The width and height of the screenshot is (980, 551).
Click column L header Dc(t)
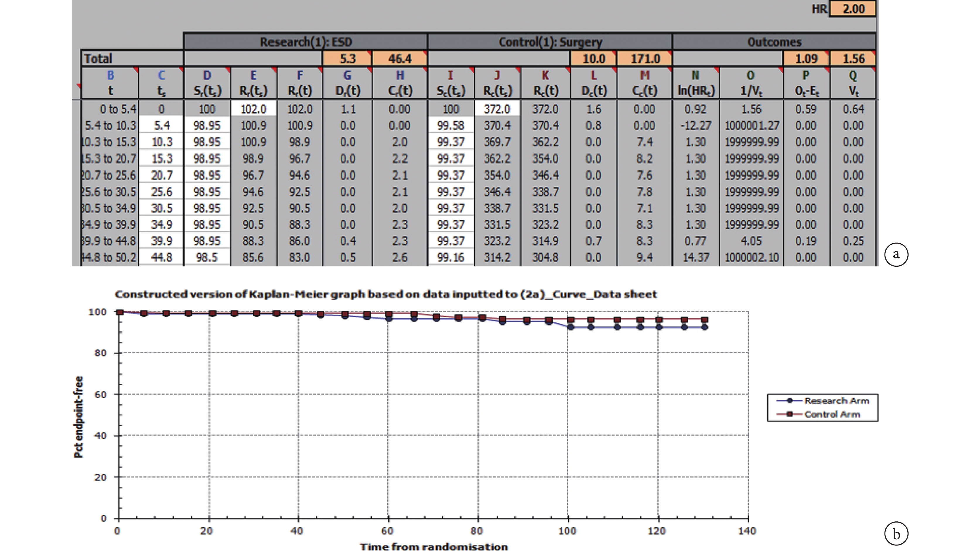coord(593,83)
